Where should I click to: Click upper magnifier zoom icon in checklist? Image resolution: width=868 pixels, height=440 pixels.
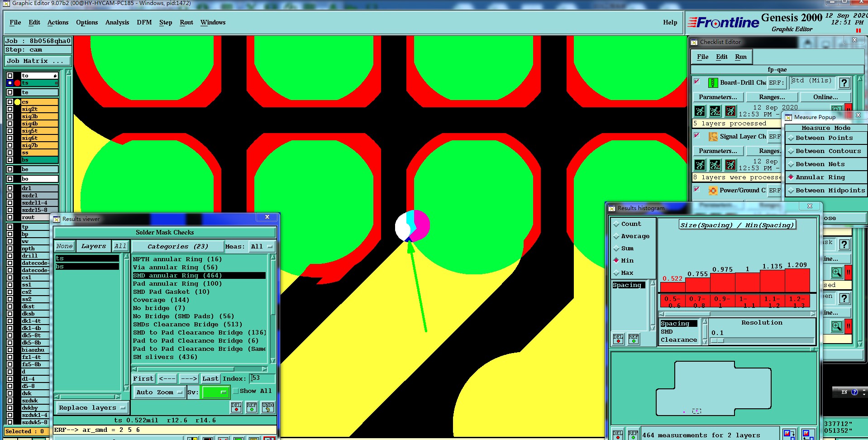[x=837, y=272]
